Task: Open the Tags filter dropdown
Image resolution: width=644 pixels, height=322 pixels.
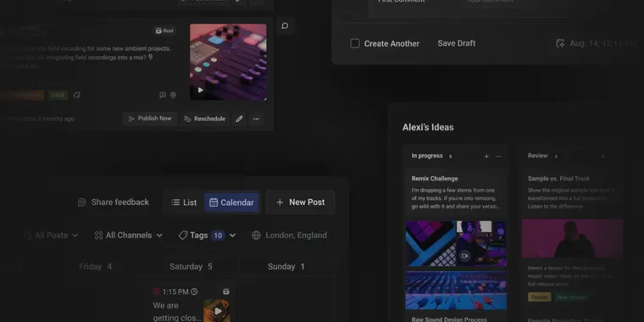Action: click(x=208, y=236)
